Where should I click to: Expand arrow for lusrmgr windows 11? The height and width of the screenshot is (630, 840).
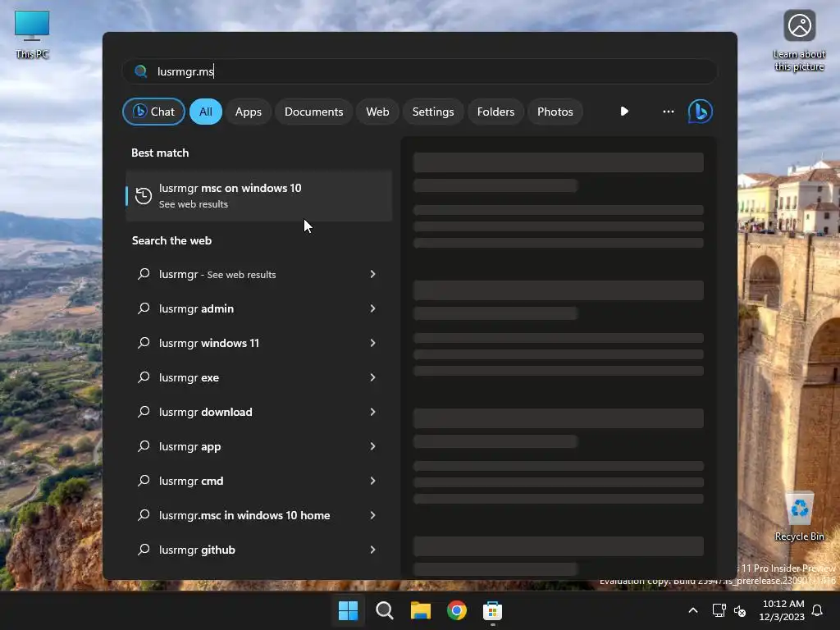(x=373, y=343)
